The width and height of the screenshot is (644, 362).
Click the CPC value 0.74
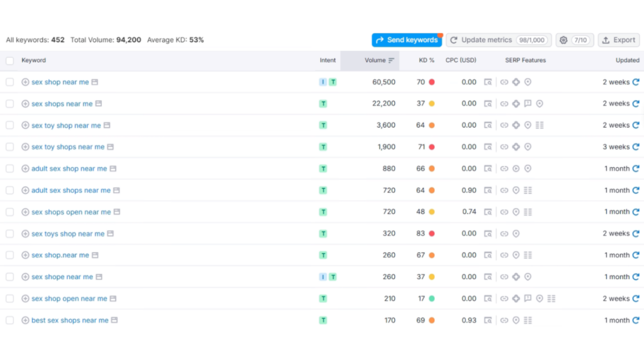tap(469, 212)
